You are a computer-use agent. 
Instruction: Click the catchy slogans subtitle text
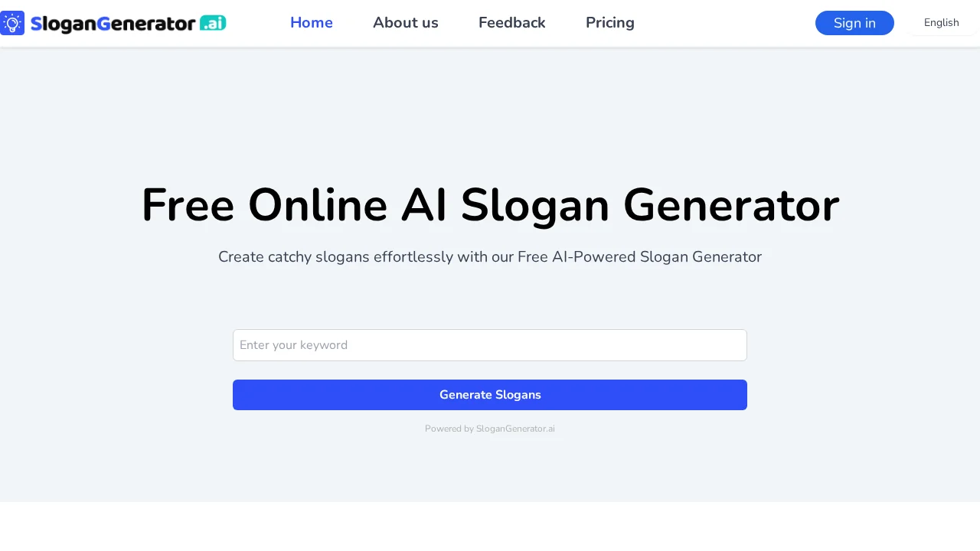490,257
